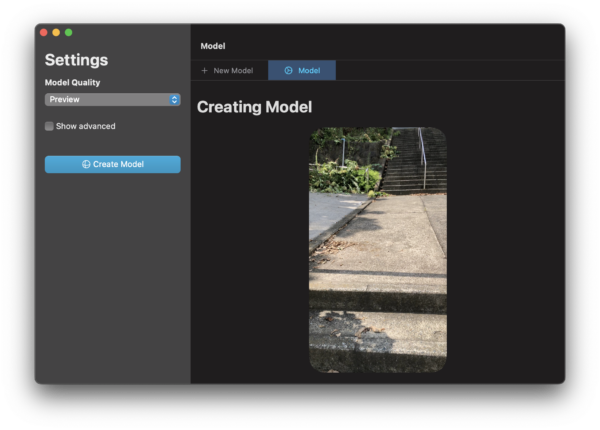This screenshot has height=430, width=600.
Task: Click the 'Model' window title text
Action: 212,46
